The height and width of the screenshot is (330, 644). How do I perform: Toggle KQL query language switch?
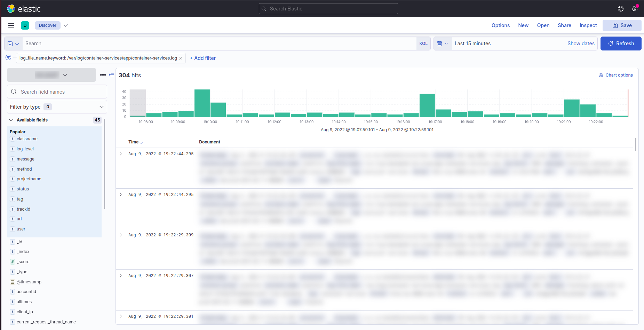423,44
